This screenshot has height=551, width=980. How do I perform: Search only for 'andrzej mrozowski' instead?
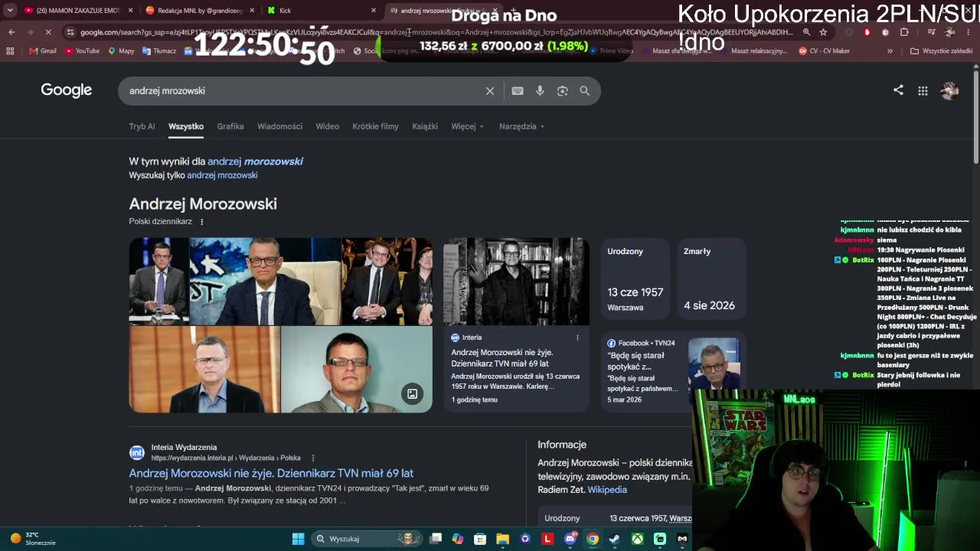[222, 175]
